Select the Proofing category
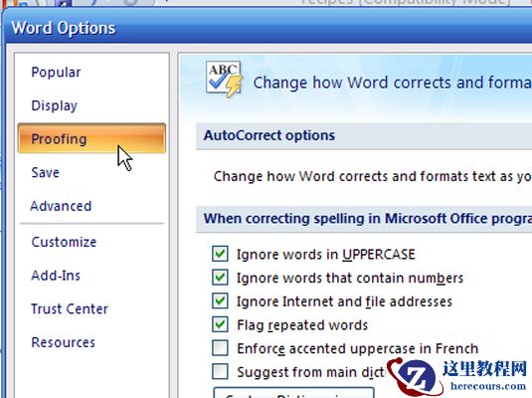532x398 pixels. point(91,138)
